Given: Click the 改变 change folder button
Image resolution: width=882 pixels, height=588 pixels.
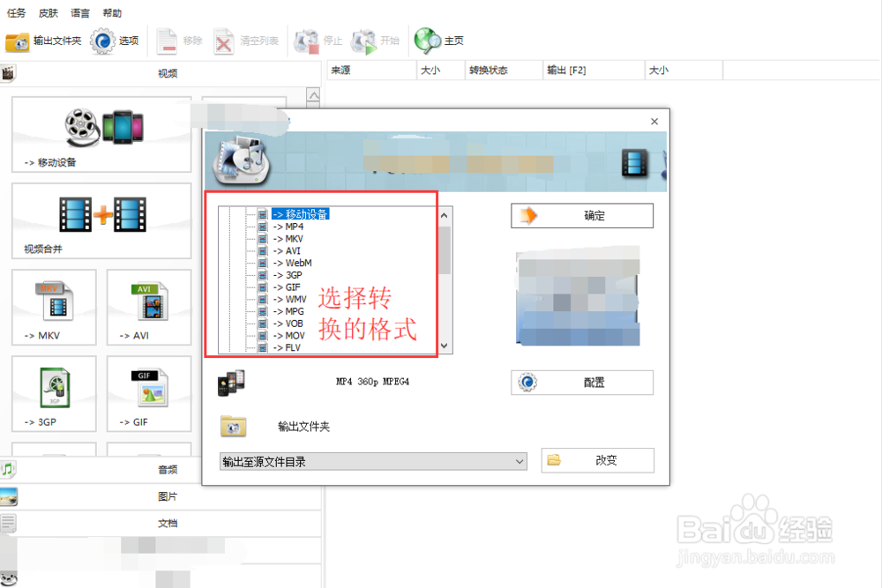Looking at the screenshot, I should pyautogui.click(x=597, y=460).
